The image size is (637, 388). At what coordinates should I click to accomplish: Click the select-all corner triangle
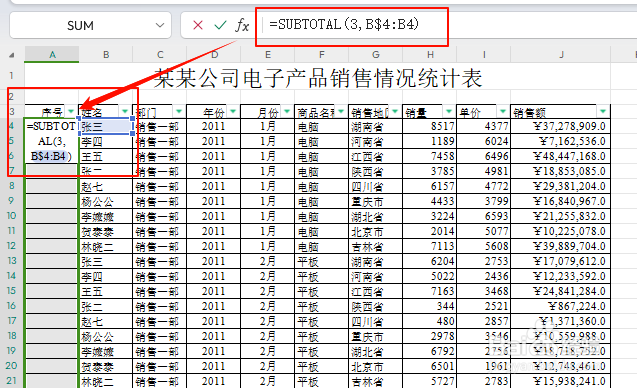click(x=12, y=55)
